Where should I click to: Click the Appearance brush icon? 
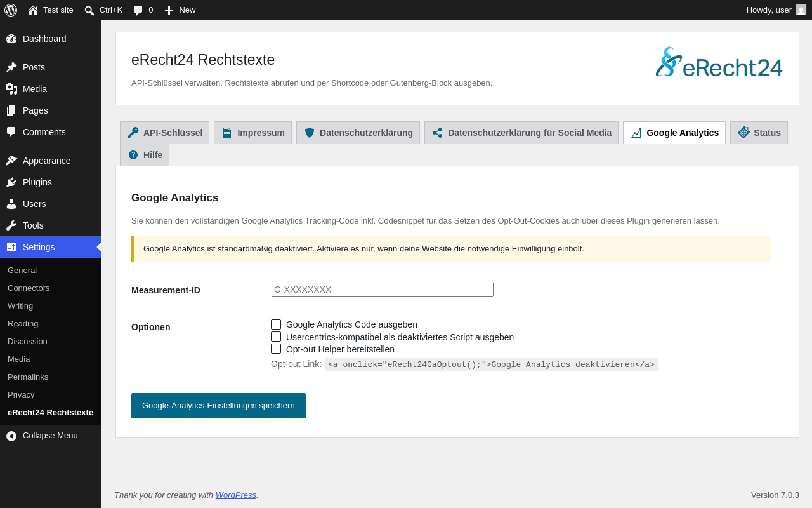point(11,161)
